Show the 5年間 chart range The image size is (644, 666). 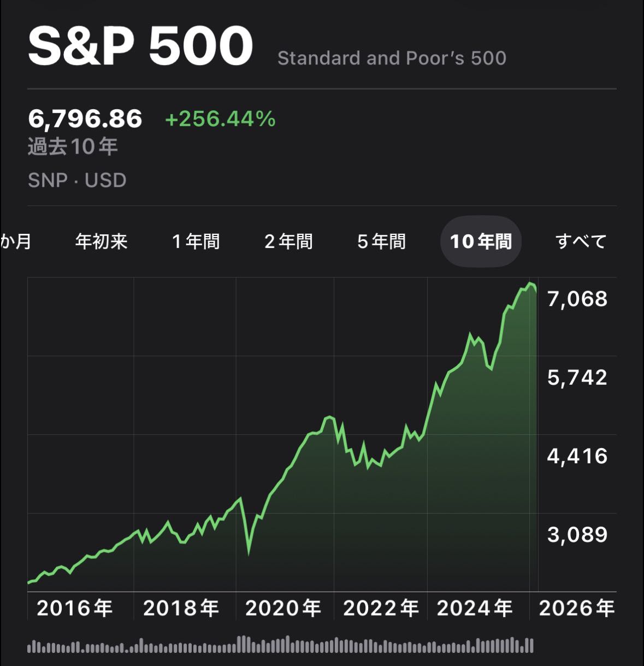coord(381,241)
